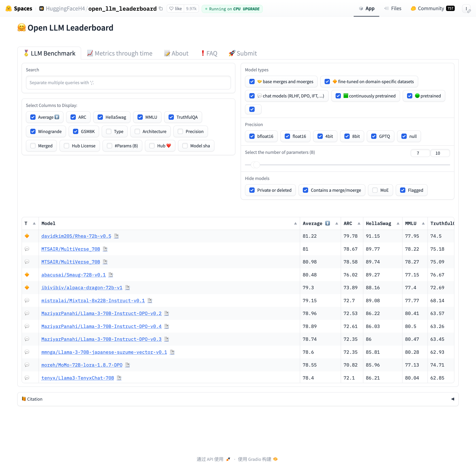Uncheck the GSM8K column checkbox
This screenshot has height=468, width=476.
point(76,132)
